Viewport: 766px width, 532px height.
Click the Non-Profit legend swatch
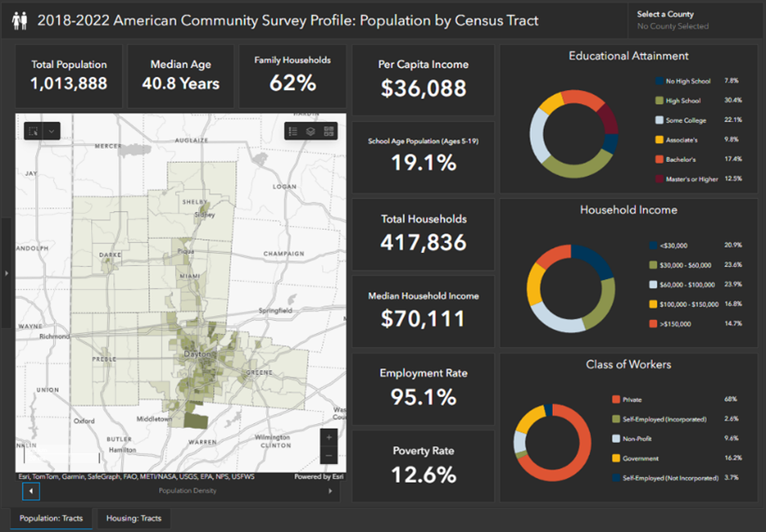616,438
